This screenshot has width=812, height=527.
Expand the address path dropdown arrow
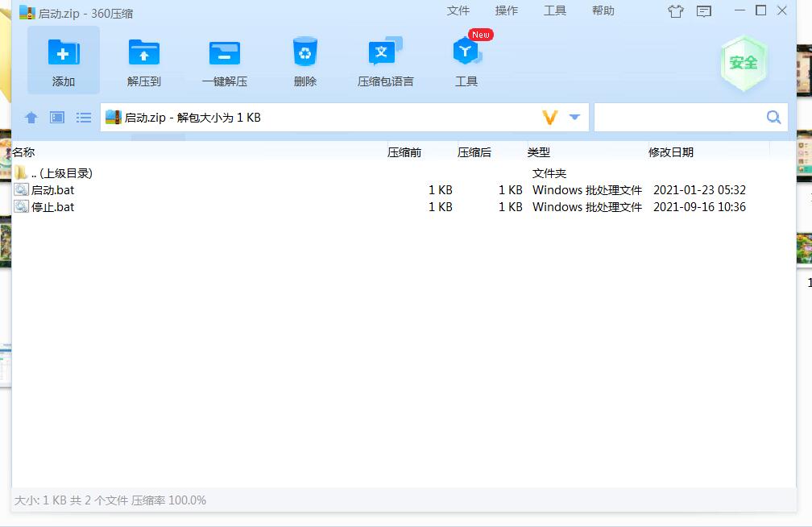coord(574,118)
